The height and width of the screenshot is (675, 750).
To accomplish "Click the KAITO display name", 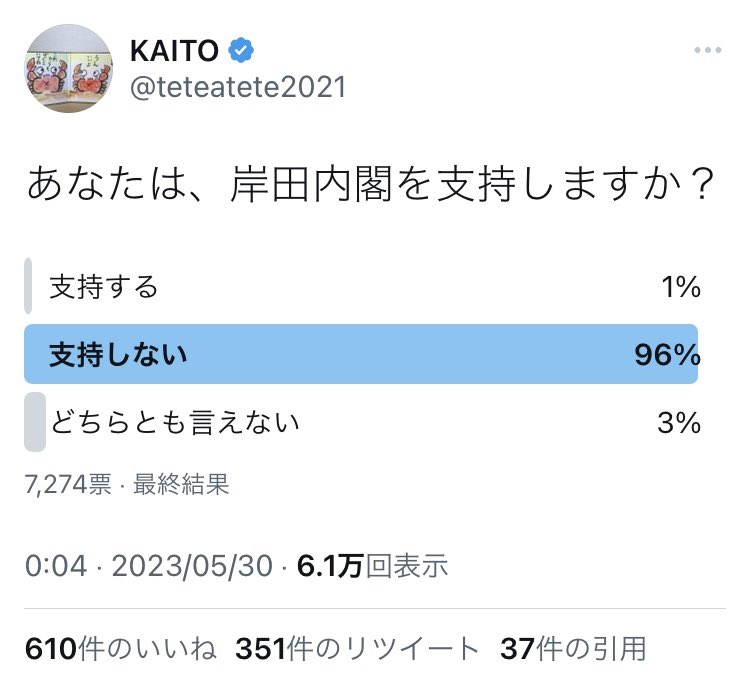I will 174,51.
